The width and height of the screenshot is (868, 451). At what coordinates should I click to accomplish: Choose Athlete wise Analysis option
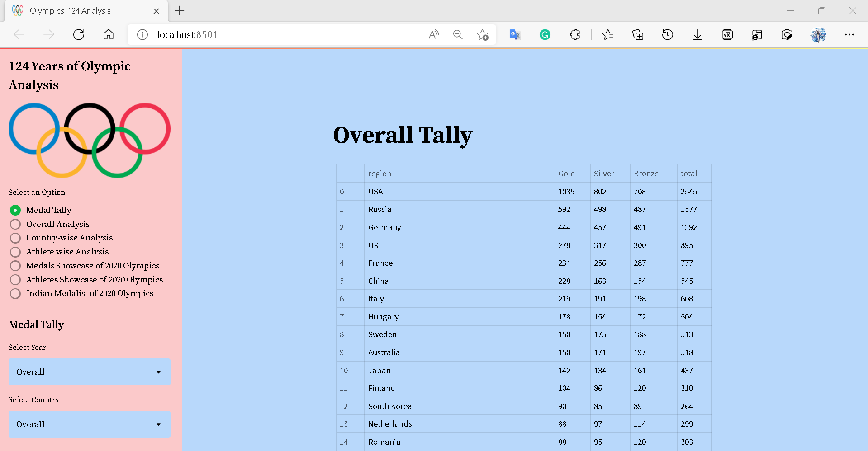59,252
